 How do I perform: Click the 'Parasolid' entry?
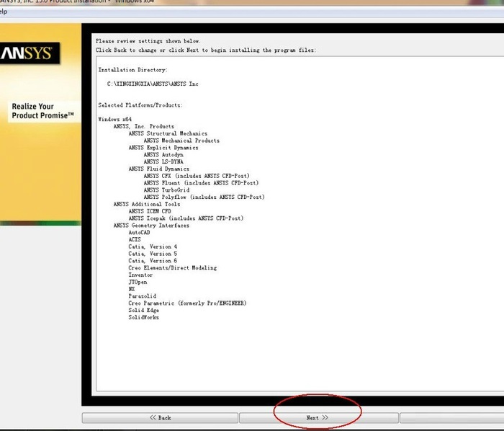[142, 296]
